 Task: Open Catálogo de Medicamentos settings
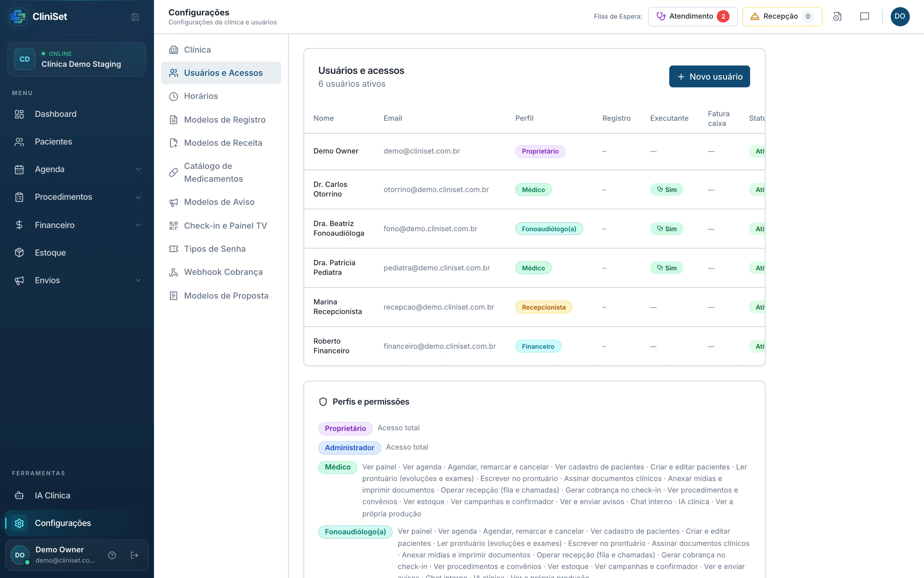221,172
